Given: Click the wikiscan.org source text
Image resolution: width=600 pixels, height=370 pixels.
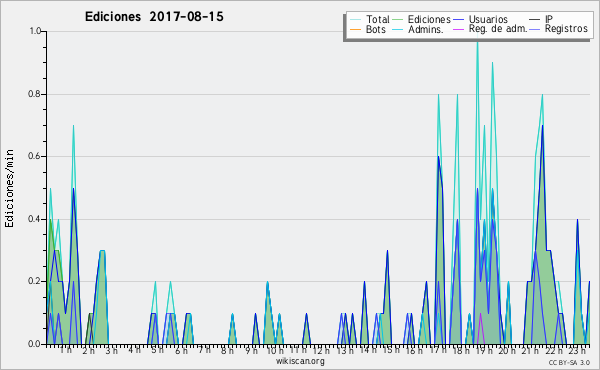Looking at the screenshot, I should coord(300,361).
